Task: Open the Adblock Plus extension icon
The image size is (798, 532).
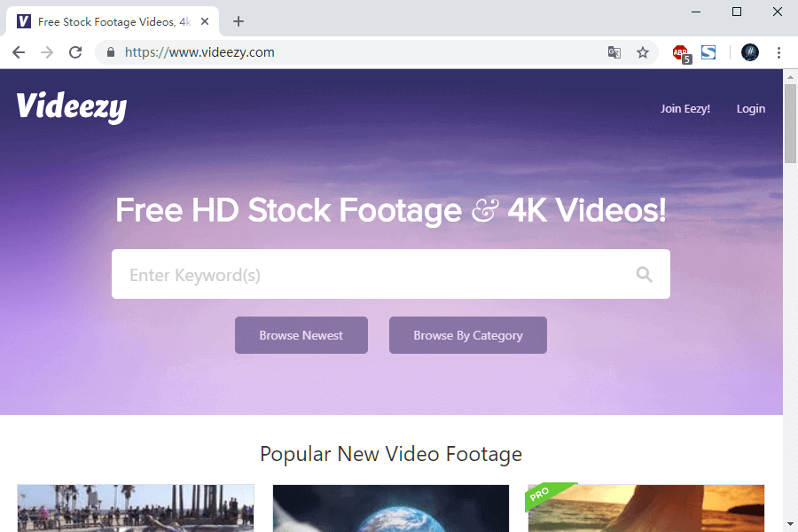Action: [x=680, y=52]
